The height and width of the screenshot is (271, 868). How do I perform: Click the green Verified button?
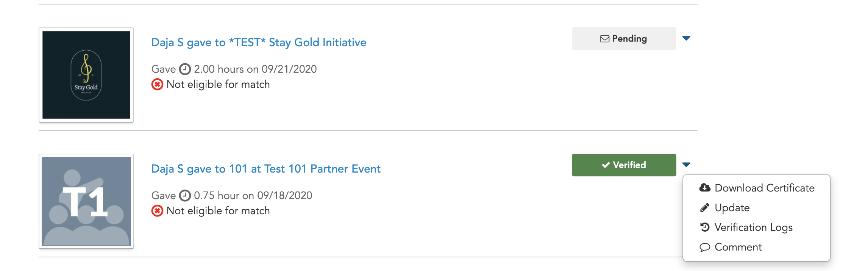coord(624,165)
